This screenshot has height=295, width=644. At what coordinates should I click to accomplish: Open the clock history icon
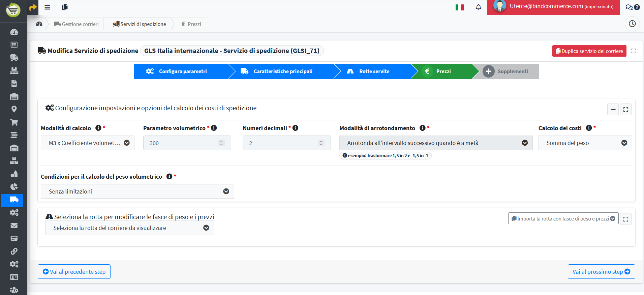point(632,24)
